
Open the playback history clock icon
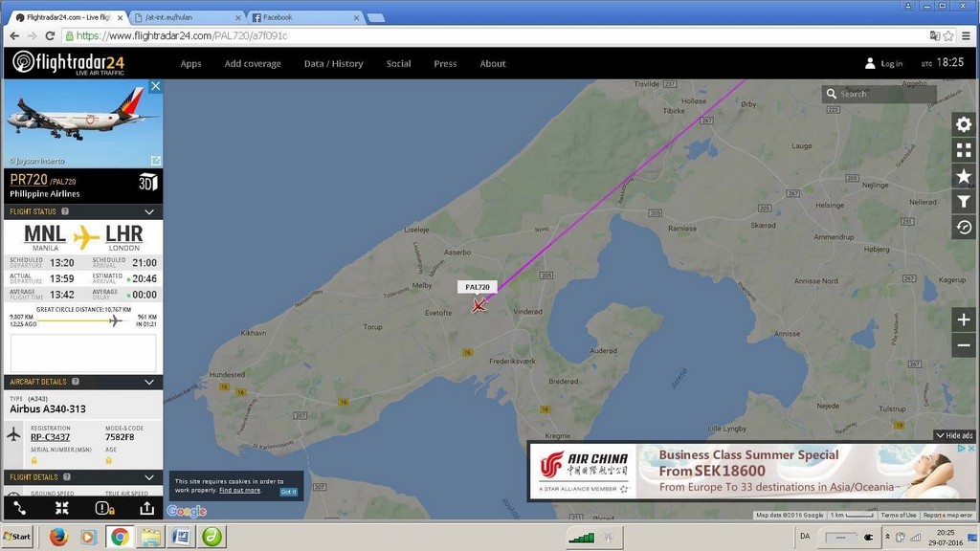[x=963, y=227]
